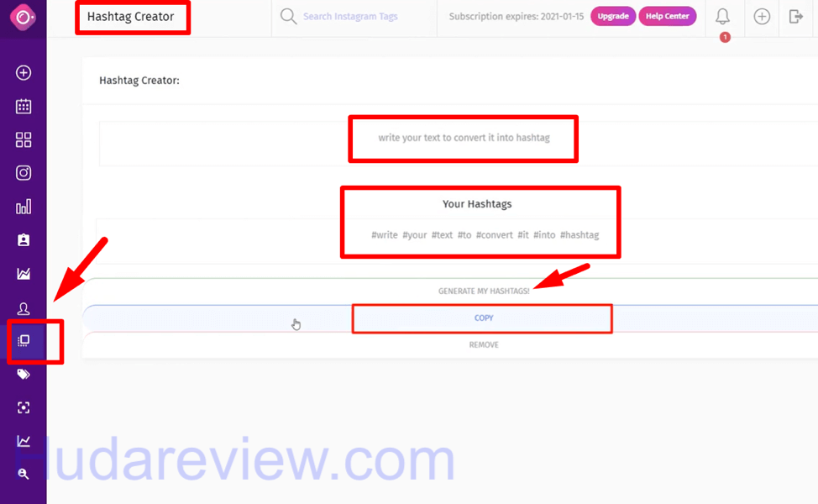
Task: Click GENERATE MY HASHTAGS! button
Action: (484, 291)
